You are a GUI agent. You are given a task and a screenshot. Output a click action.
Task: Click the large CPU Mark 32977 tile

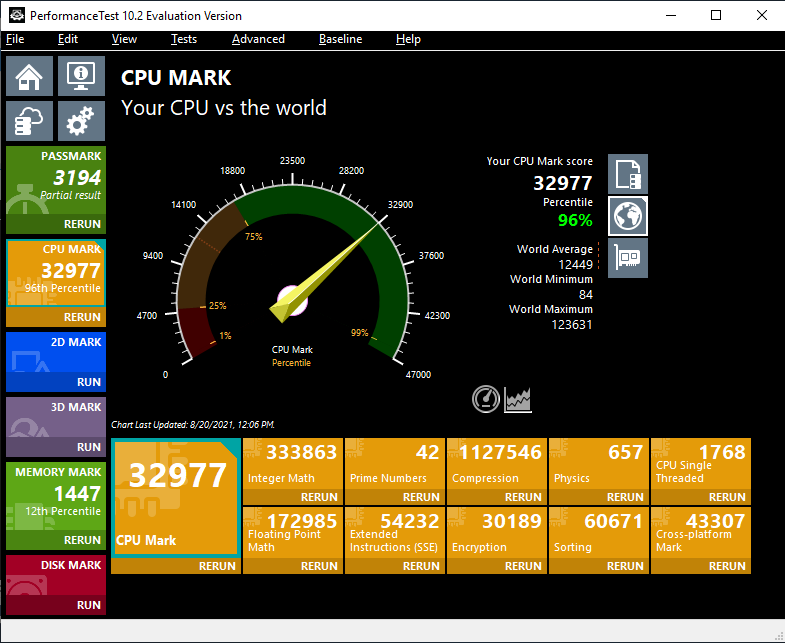[x=176, y=498]
